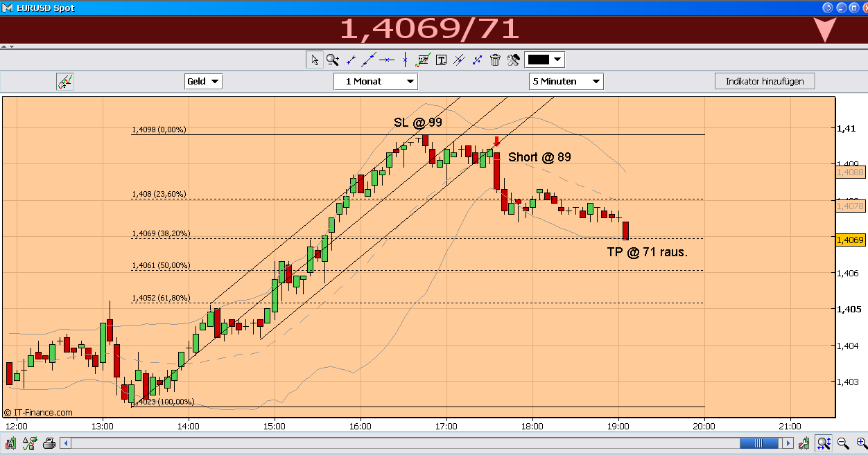Screen dimensions: 868x455
Task: Print the chart with printer icon
Action: click(x=49, y=443)
